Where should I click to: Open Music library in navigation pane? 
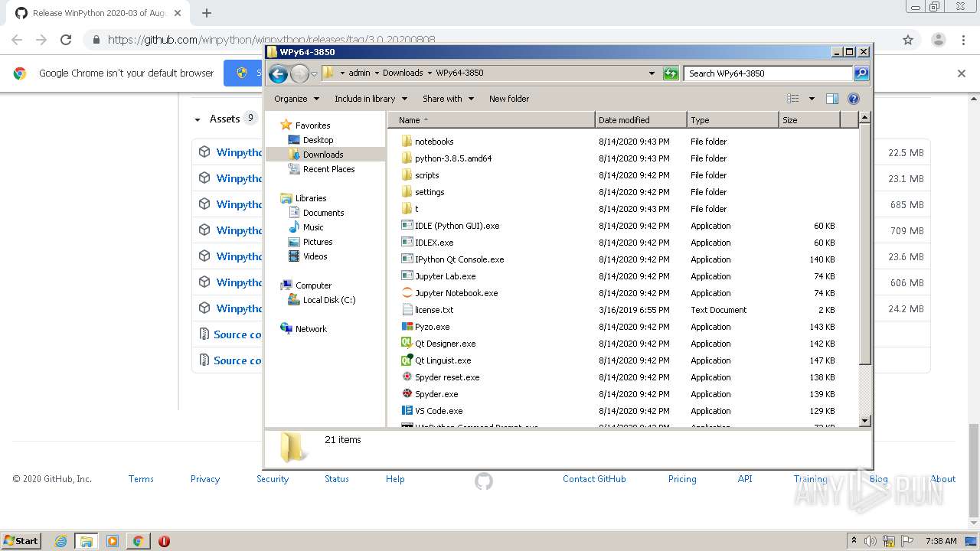coord(313,227)
